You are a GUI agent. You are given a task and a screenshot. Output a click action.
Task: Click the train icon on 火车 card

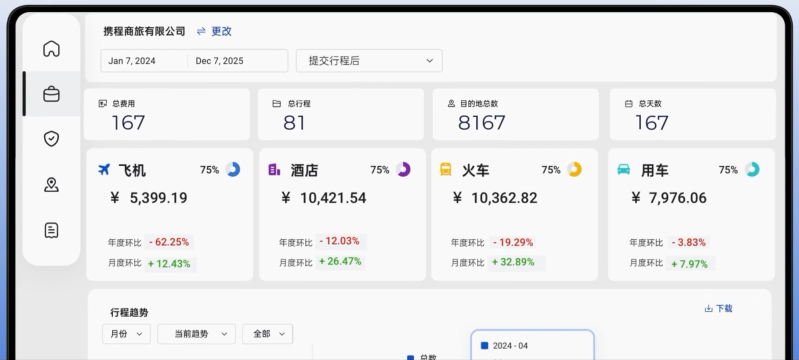point(445,169)
